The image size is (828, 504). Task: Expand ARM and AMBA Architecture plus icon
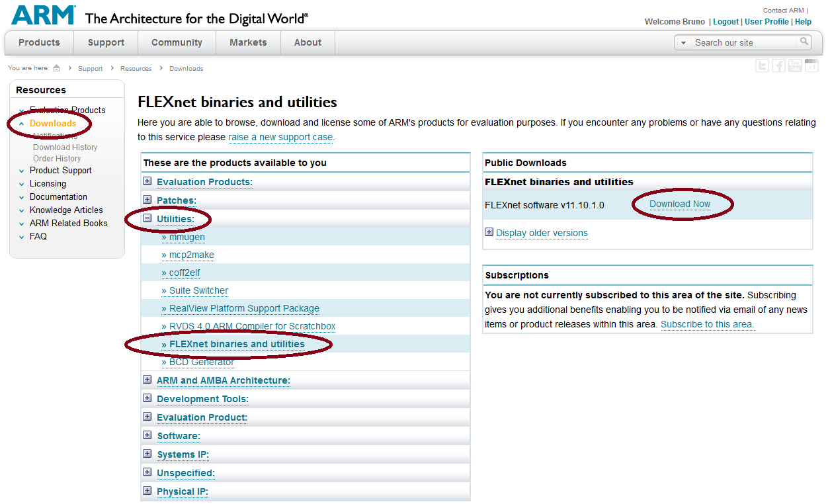tap(147, 379)
